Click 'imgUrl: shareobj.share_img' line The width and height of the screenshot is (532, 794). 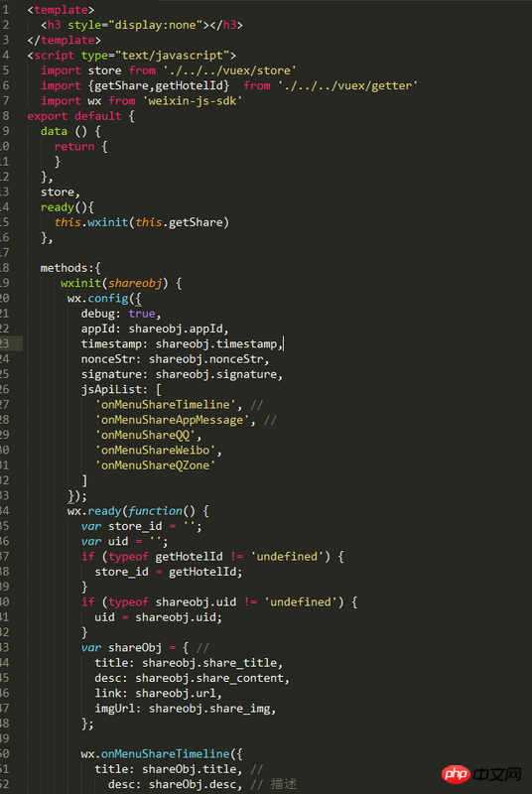pos(186,709)
